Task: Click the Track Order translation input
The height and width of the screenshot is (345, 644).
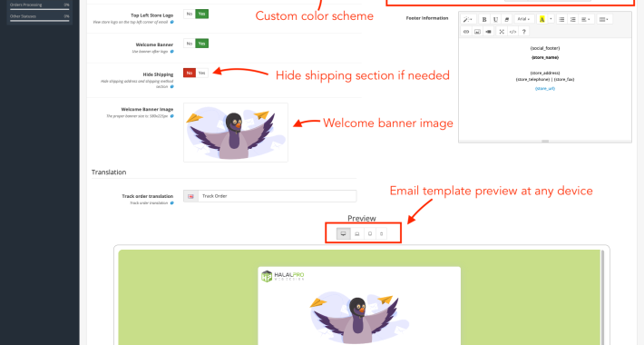Action: [277, 196]
